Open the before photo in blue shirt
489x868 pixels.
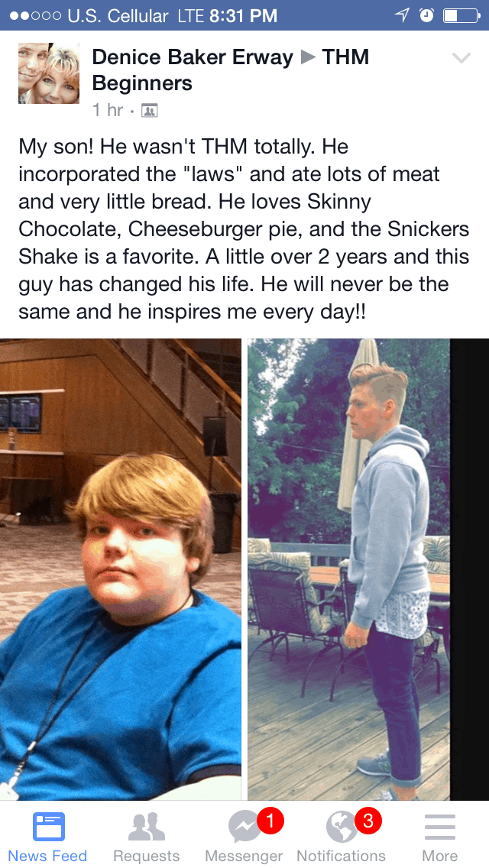[x=120, y=568]
